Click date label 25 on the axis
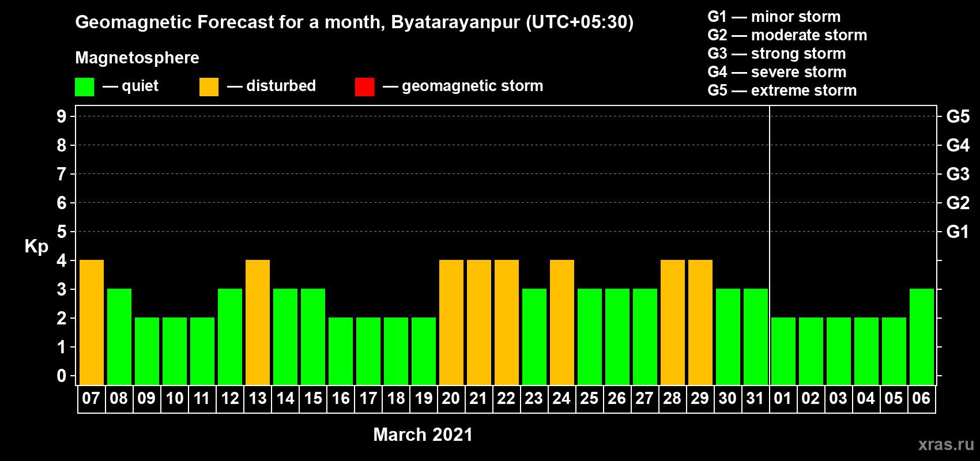 589,399
